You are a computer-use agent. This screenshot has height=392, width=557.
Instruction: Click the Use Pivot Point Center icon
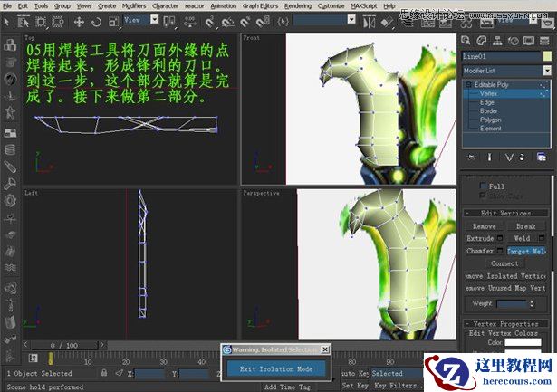[169, 22]
